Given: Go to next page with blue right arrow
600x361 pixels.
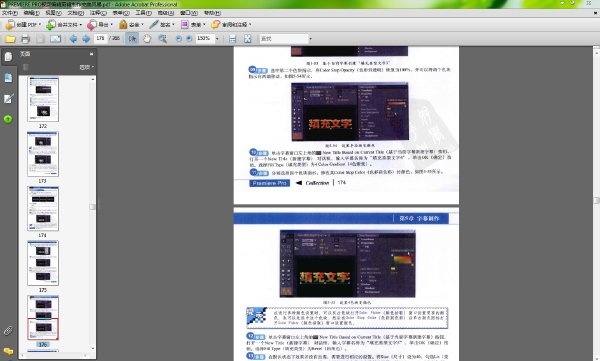Looking at the screenshot, I should coord(86,39).
